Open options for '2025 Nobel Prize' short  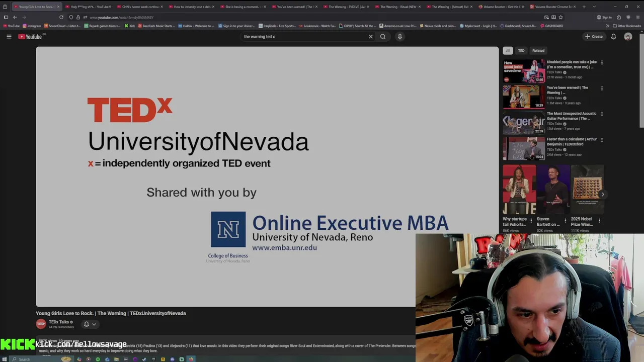pyautogui.click(x=599, y=220)
